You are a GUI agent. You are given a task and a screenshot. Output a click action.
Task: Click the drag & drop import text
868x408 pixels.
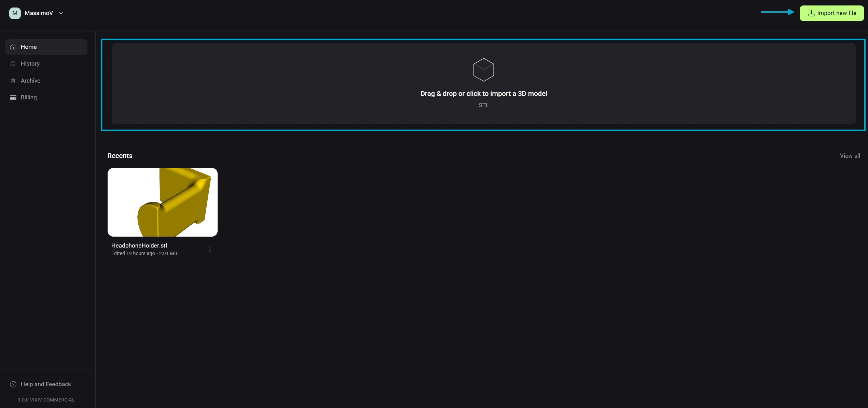(x=483, y=94)
